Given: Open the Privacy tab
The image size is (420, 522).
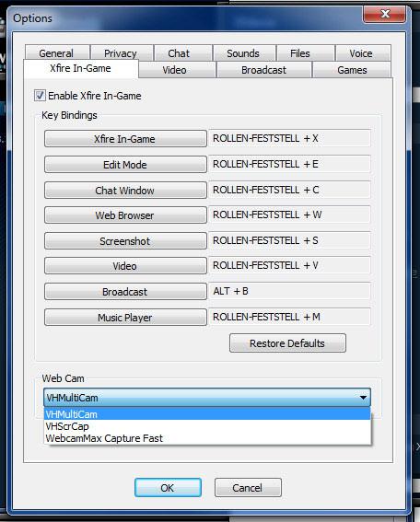Looking at the screenshot, I should tap(122, 52).
